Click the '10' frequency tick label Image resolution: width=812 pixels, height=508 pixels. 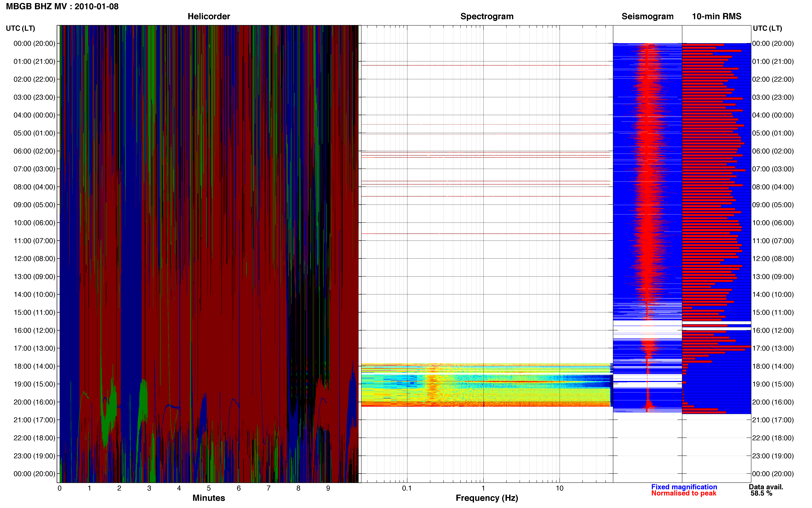point(559,488)
